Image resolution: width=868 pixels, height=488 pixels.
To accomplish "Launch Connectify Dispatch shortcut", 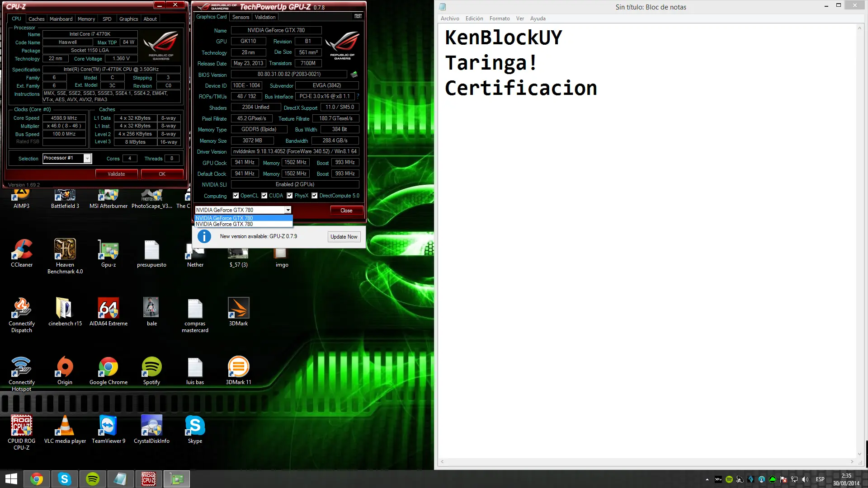I will pyautogui.click(x=22, y=315).
